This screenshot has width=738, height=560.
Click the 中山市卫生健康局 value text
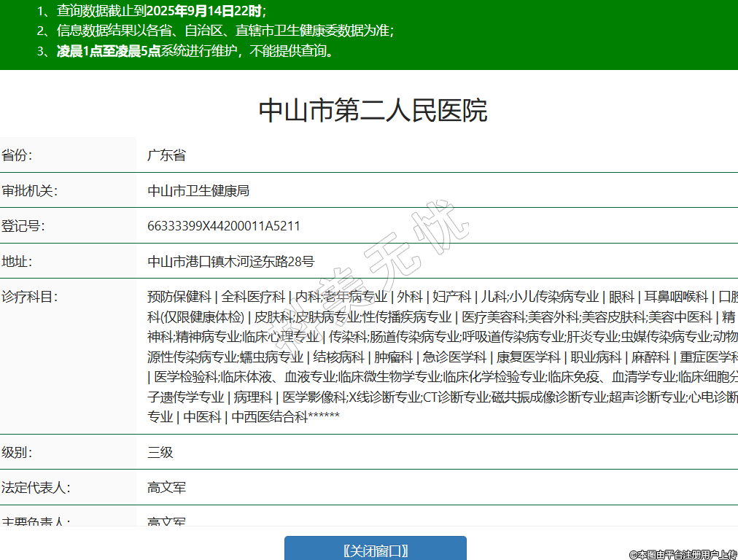pyautogui.click(x=198, y=191)
